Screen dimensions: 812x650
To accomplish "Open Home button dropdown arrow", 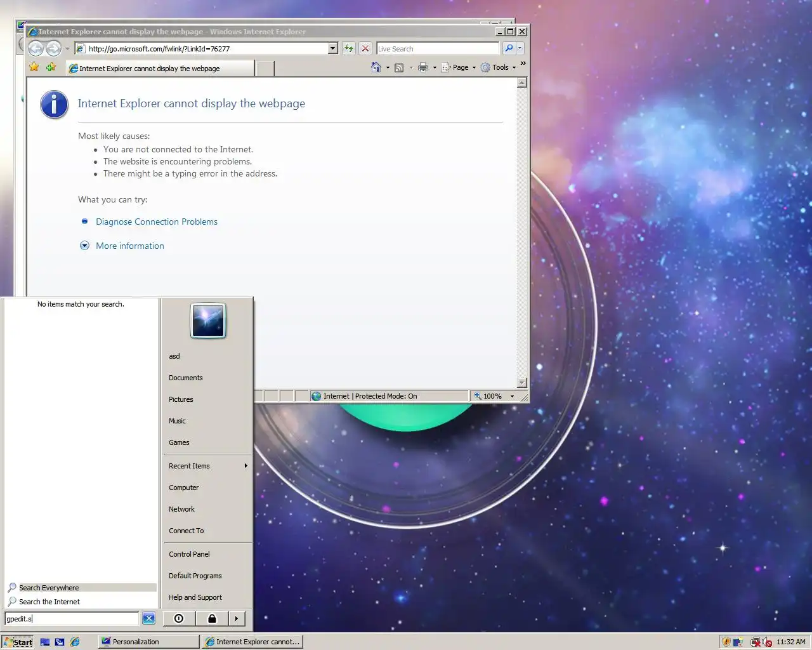I will tap(388, 68).
